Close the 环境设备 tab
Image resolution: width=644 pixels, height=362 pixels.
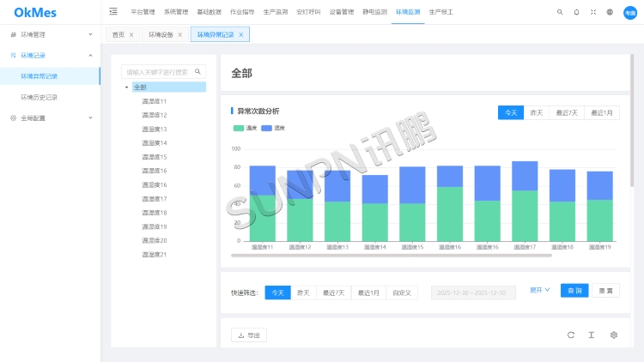(180, 35)
